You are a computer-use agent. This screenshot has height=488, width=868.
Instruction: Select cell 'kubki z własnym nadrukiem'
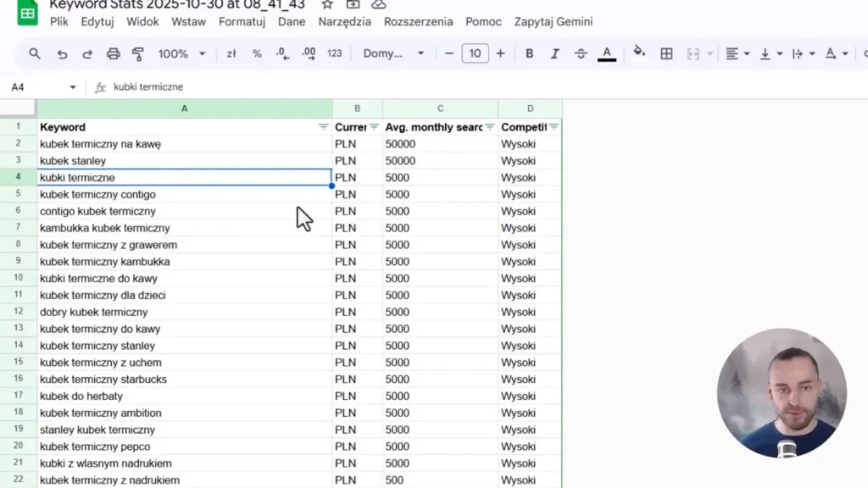[184, 463]
